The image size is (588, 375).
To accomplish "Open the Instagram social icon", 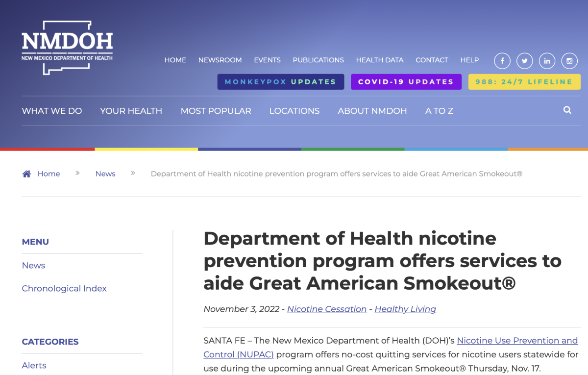I will [x=569, y=61].
